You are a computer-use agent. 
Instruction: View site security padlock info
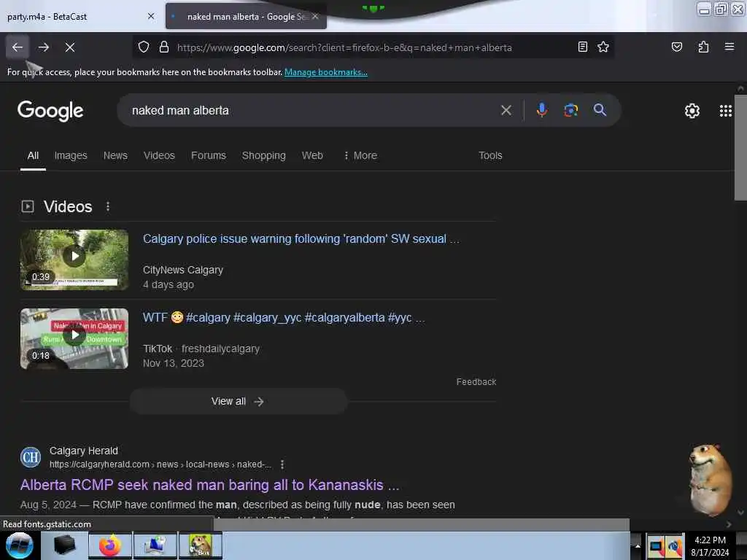(x=164, y=47)
